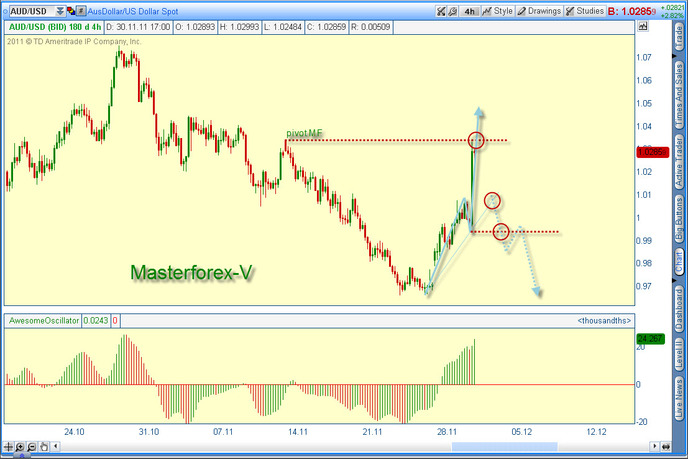
Task: Click the horizontal scrollbar thumb
Action: click(505, 447)
